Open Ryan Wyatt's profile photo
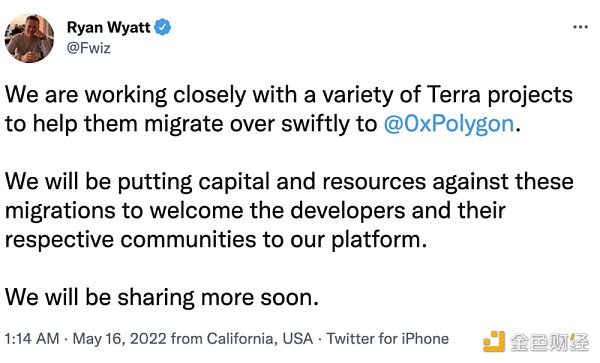 [29, 38]
